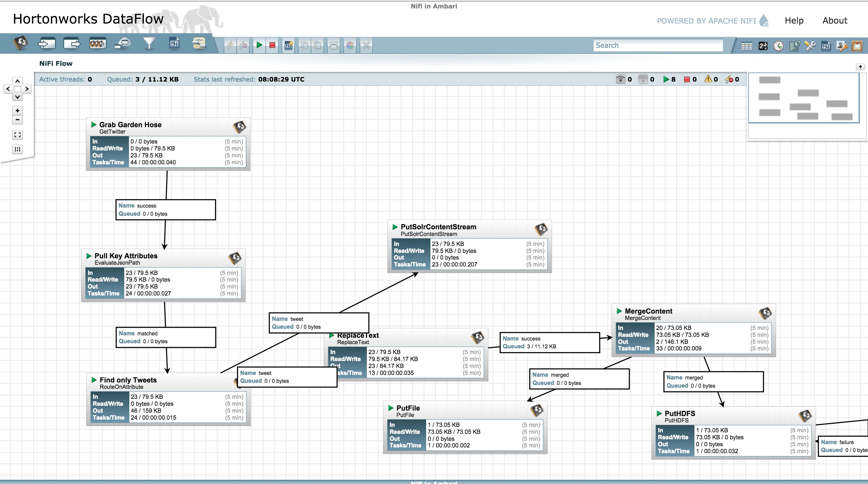The width and height of the screenshot is (868, 484).
Task: Zoom out with the minus button
Action: point(18,120)
